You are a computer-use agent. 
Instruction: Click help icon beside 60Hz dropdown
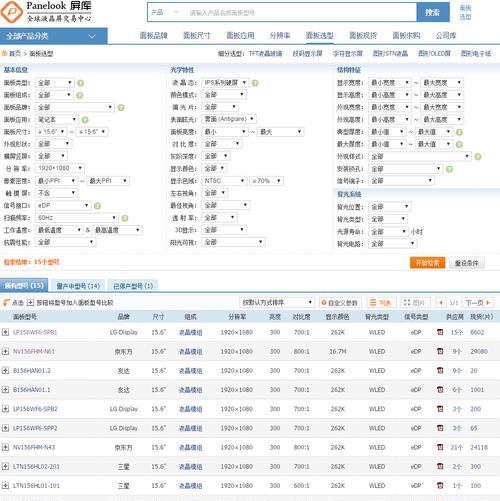pyautogui.click(x=125, y=218)
